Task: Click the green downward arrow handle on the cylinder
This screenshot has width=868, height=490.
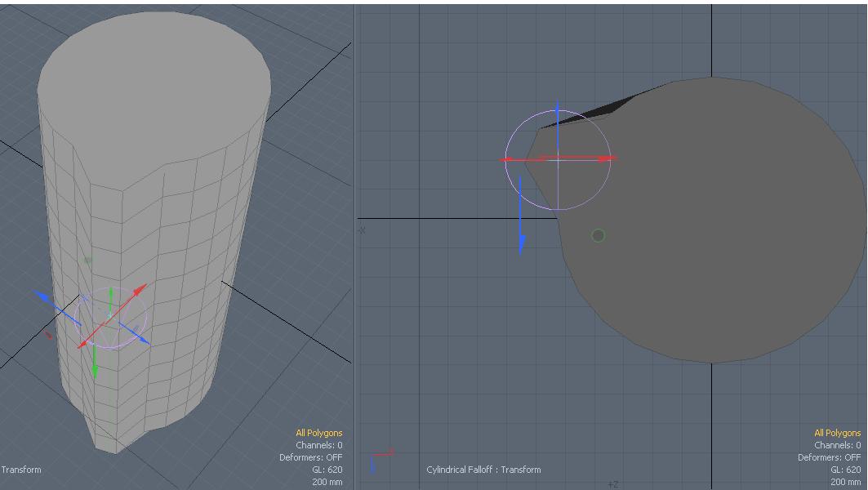Action: tap(96, 369)
